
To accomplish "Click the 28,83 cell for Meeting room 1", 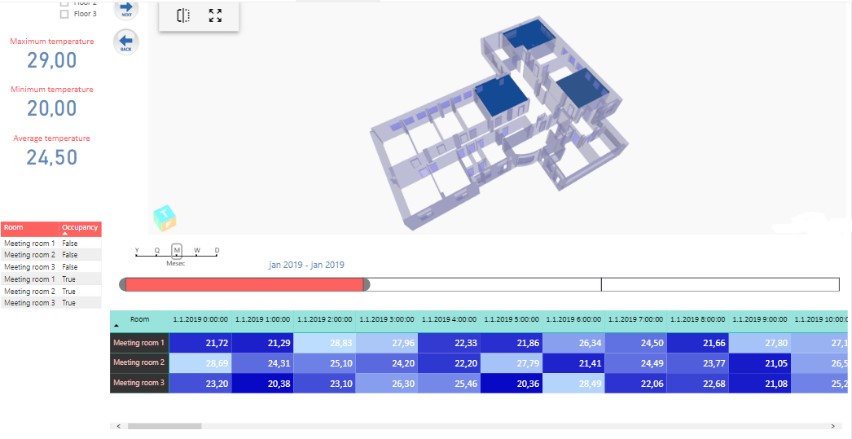I will (x=324, y=343).
